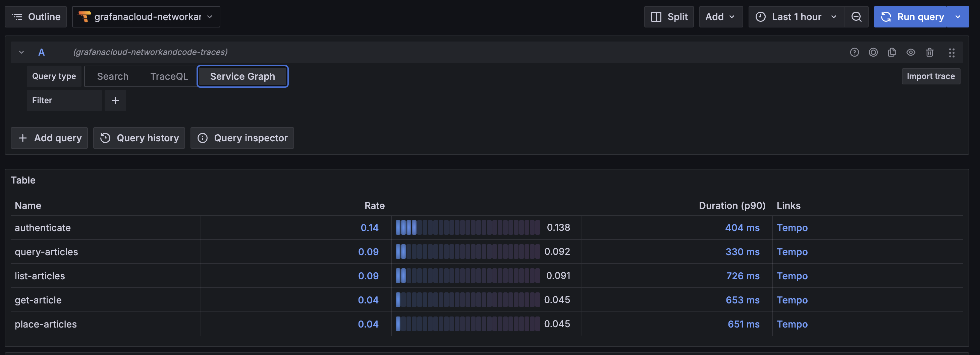Click the create recorded query icon
Image resolution: width=980 pixels, height=355 pixels.
tap(873, 53)
